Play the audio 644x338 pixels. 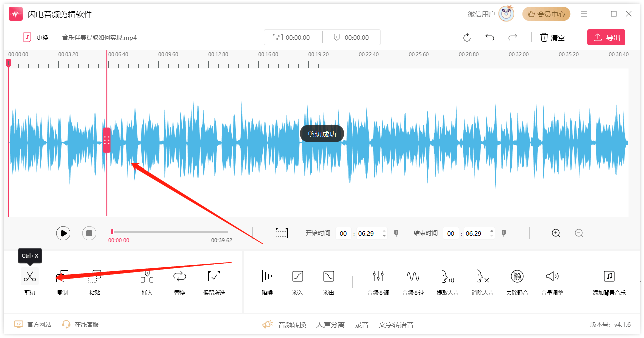(x=63, y=233)
